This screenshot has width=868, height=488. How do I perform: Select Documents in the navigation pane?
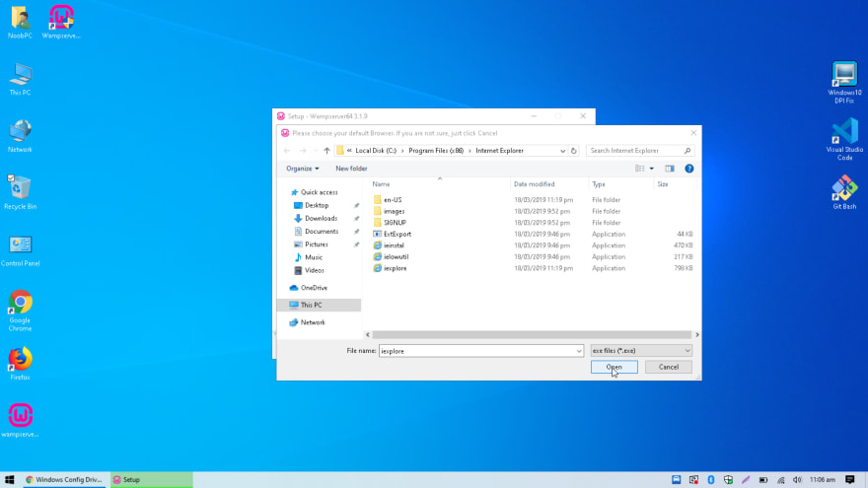tap(322, 232)
